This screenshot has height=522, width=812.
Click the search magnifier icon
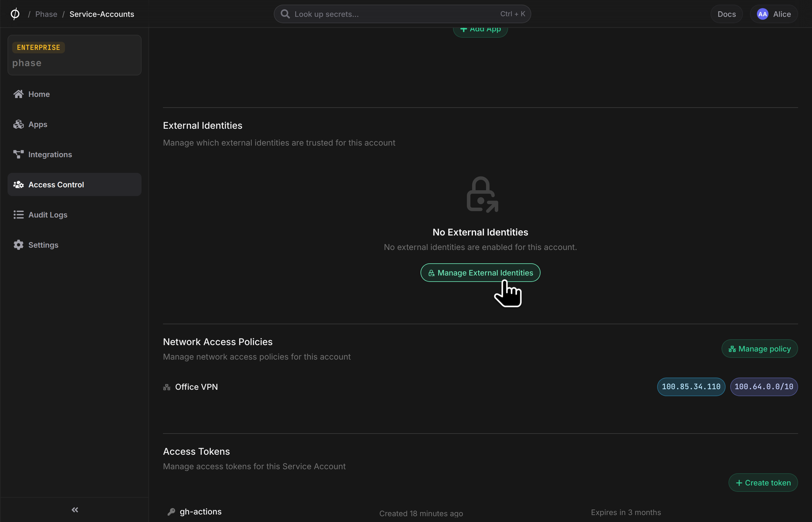285,14
